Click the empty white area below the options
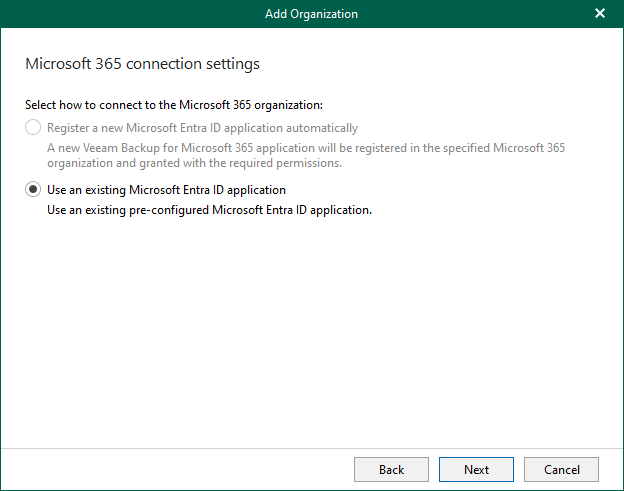 click(x=311, y=330)
